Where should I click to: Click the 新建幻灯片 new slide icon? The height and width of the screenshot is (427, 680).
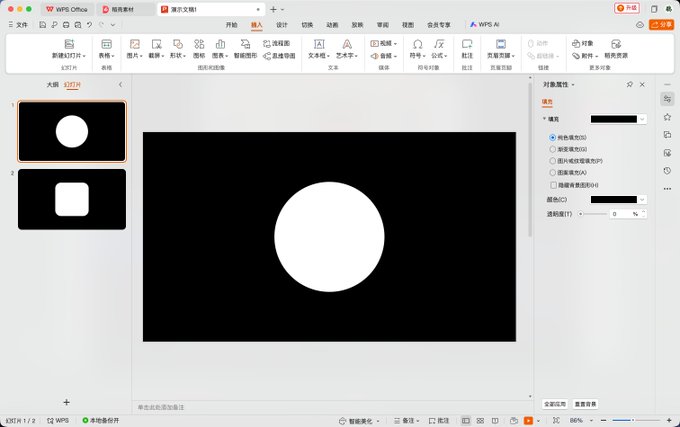pos(69,44)
